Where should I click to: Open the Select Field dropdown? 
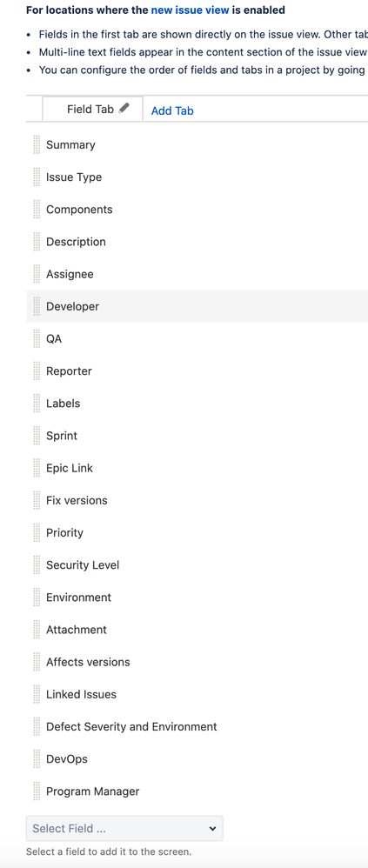click(124, 828)
